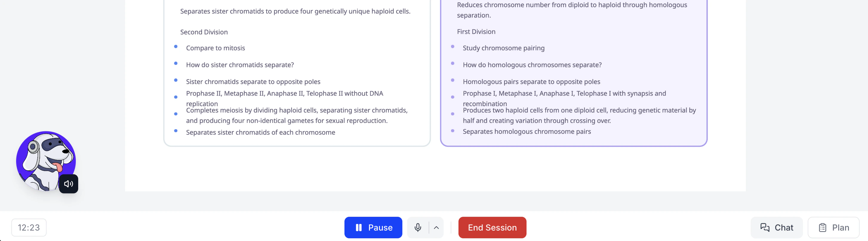Toggle the microphone icon

tap(418, 228)
